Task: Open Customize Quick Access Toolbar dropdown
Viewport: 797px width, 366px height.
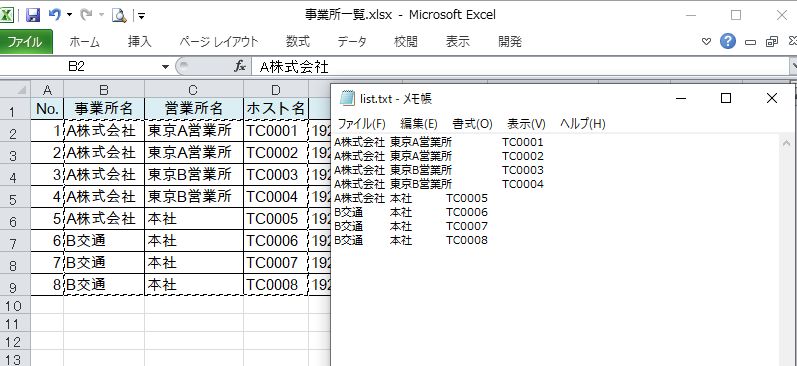Action: click(141, 16)
